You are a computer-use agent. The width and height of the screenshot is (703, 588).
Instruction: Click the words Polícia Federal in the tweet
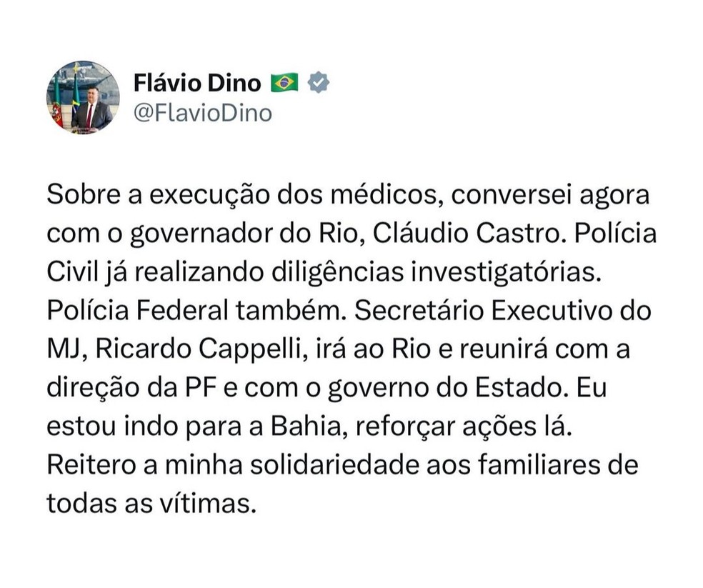(137, 311)
